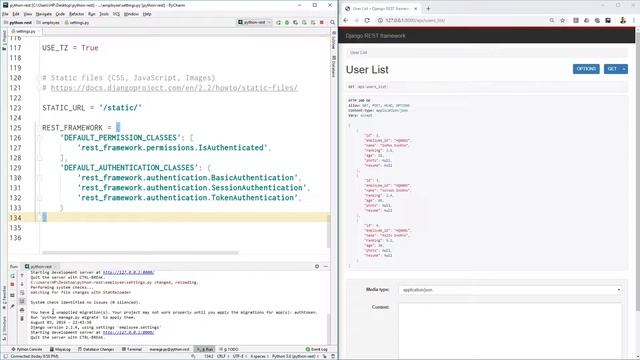Viewport: 640px width, 360px height.
Task: Click static-files docs URL in comment
Action: 174,88
